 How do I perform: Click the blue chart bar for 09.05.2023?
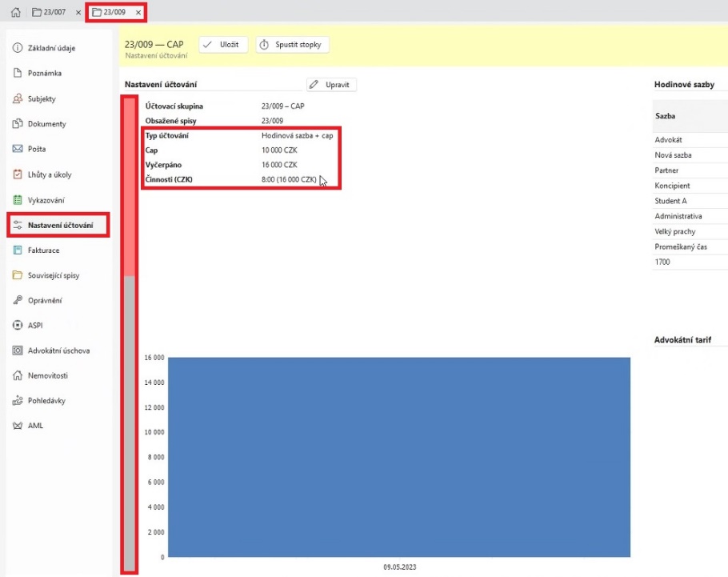pos(398,456)
